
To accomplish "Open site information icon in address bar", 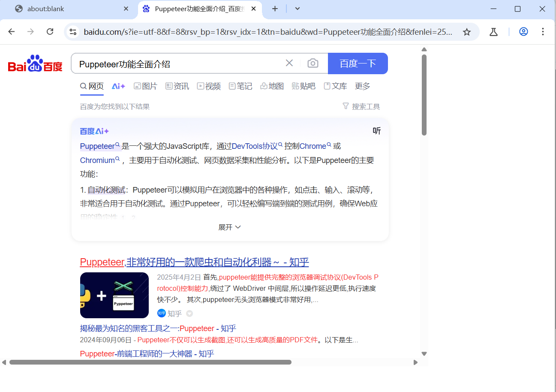I will (73, 32).
